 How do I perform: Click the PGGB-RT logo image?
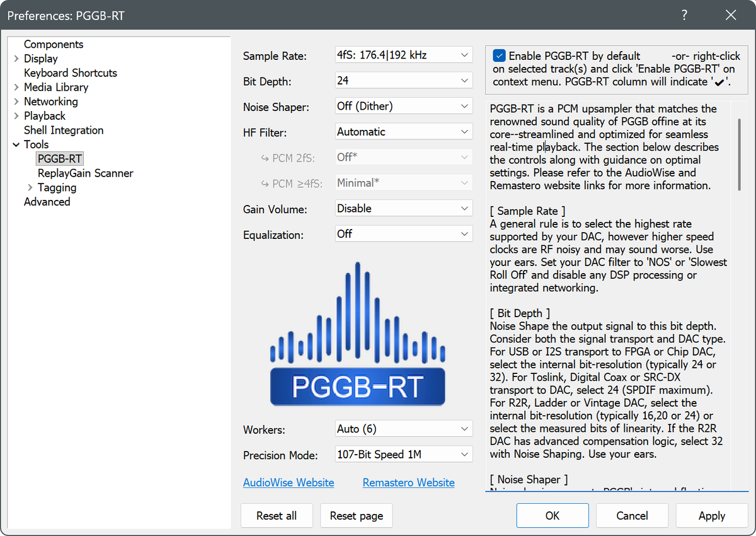tap(357, 334)
